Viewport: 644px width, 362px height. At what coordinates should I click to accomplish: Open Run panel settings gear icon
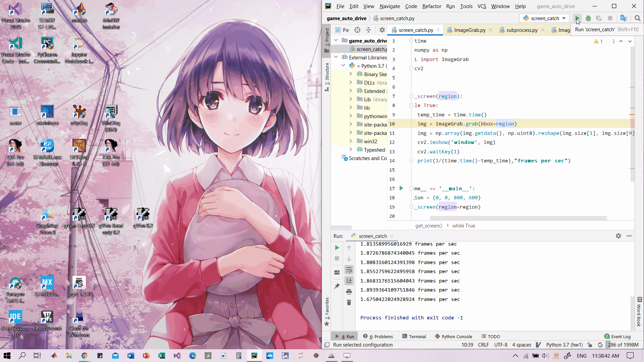tap(618, 236)
